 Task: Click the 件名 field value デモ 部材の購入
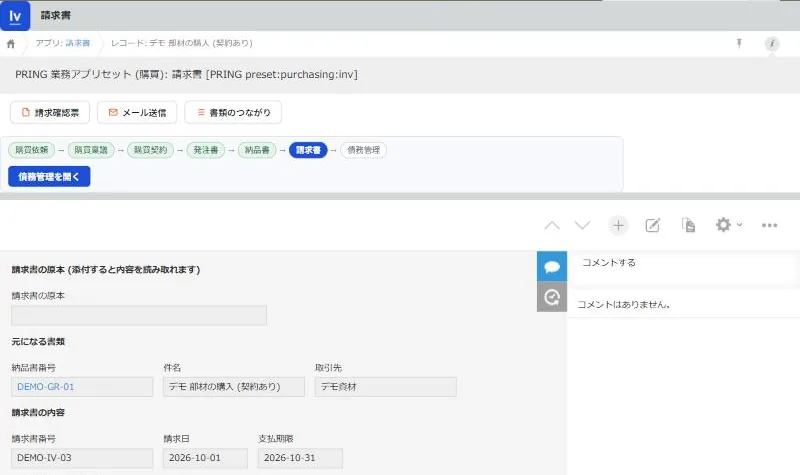coord(234,387)
